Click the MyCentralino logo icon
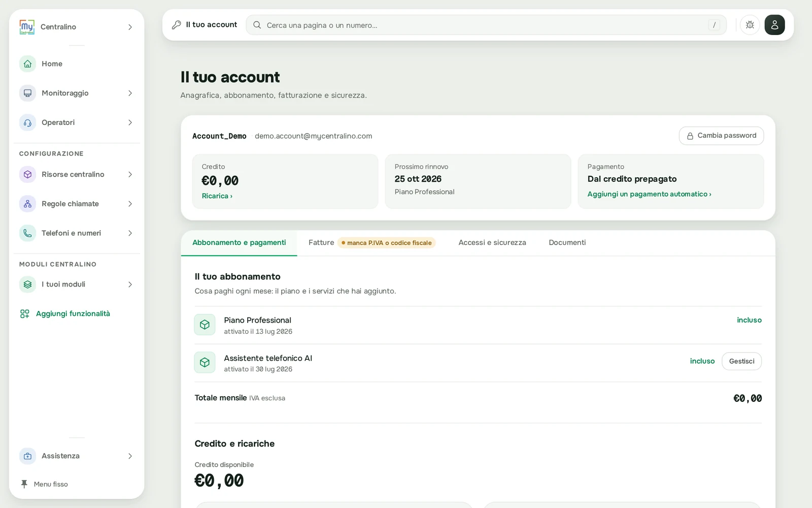812x508 pixels. 27,27
